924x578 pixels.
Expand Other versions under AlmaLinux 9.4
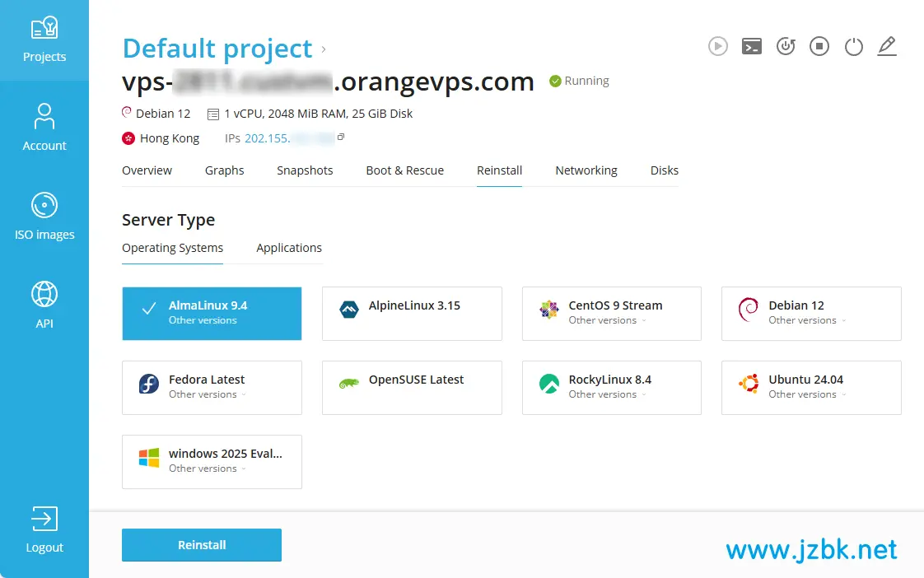click(x=203, y=320)
